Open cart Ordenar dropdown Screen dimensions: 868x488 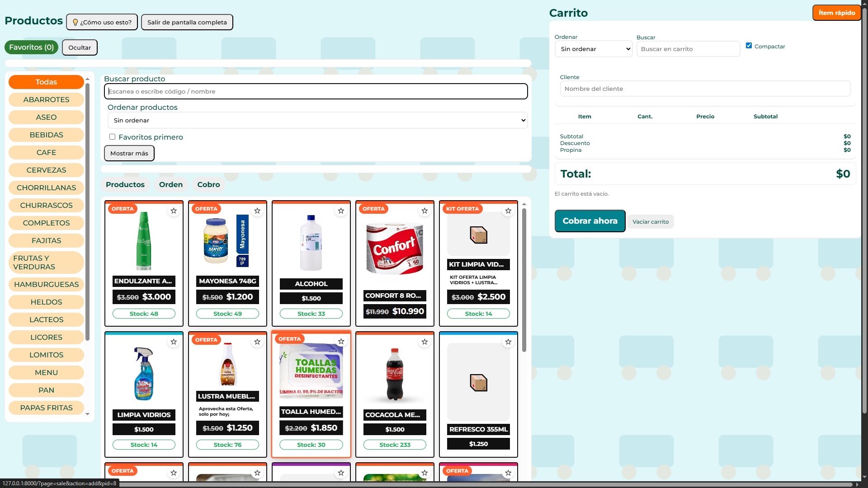pos(593,49)
